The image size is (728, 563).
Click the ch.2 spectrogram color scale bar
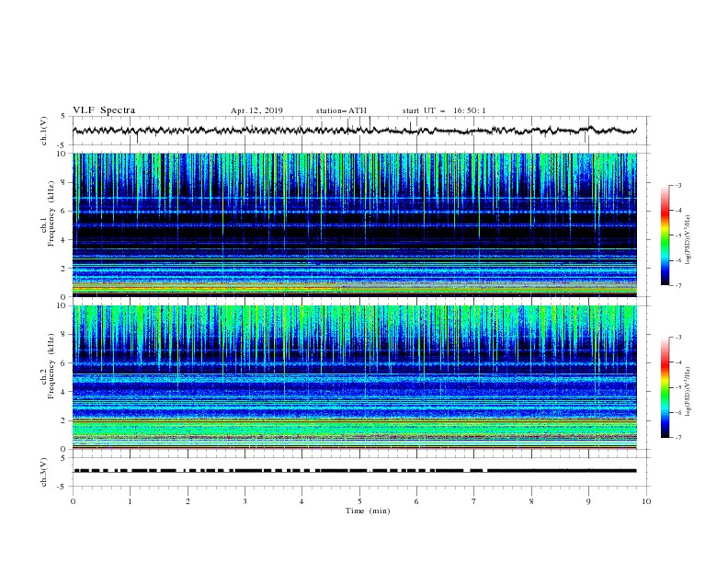tap(665, 387)
